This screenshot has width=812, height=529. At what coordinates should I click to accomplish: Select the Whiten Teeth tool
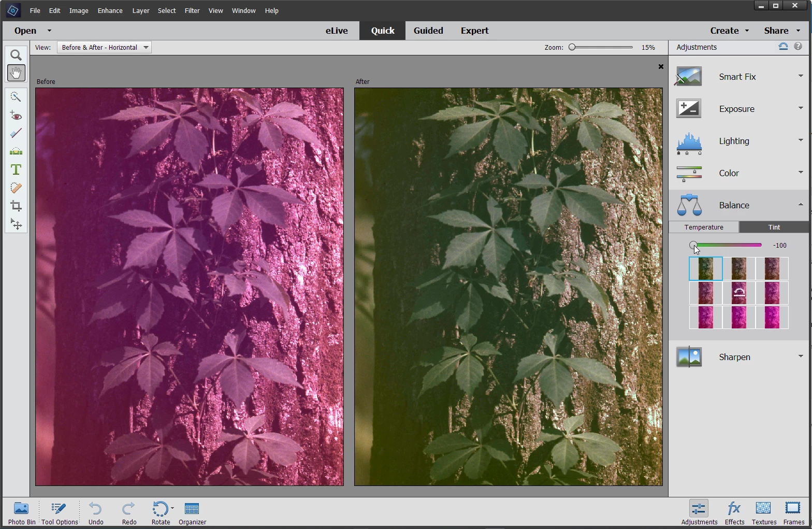pos(16,133)
